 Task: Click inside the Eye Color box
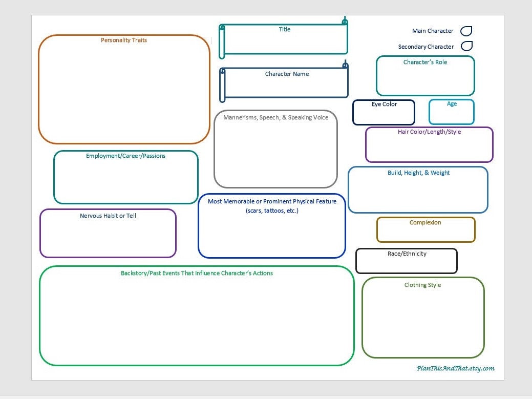(383, 112)
